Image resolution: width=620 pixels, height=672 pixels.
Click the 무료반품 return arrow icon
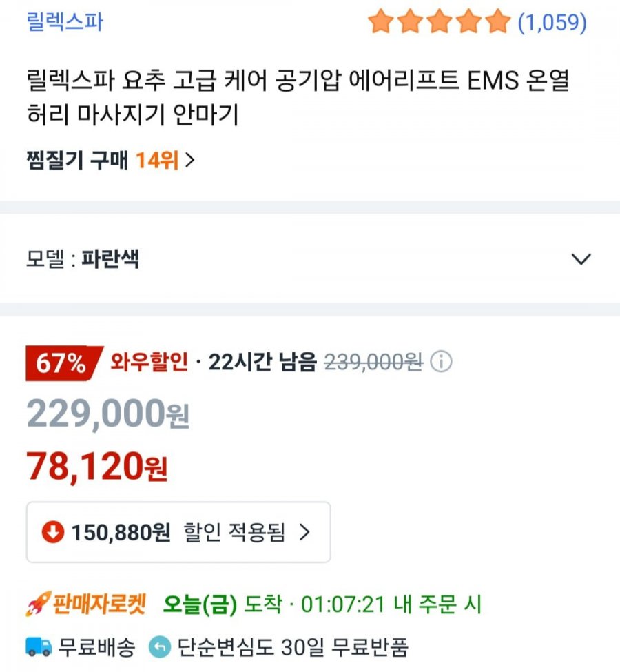pos(160,646)
